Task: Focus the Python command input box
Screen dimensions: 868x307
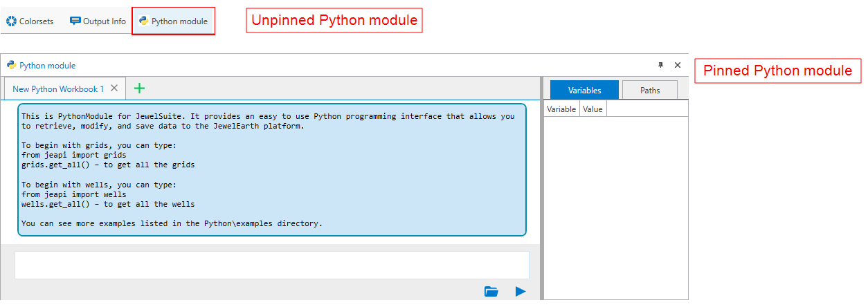Action: (271, 265)
